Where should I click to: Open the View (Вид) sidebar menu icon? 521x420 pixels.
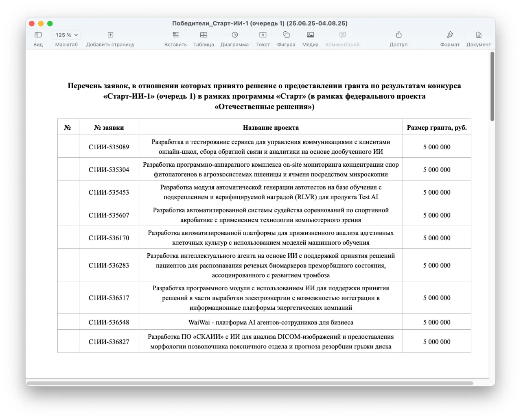coord(38,35)
